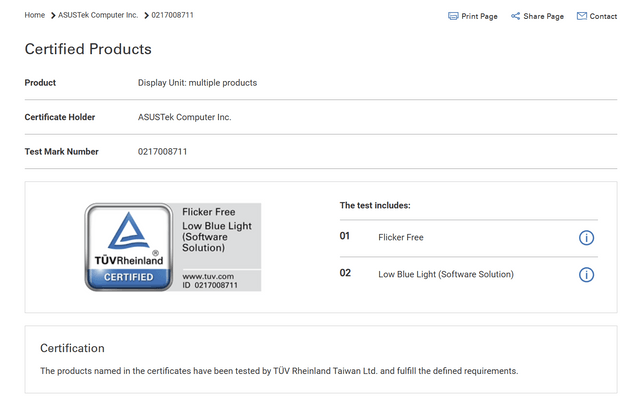
Task: Click the ID 0217008711 text on the badge
Action: [210, 285]
